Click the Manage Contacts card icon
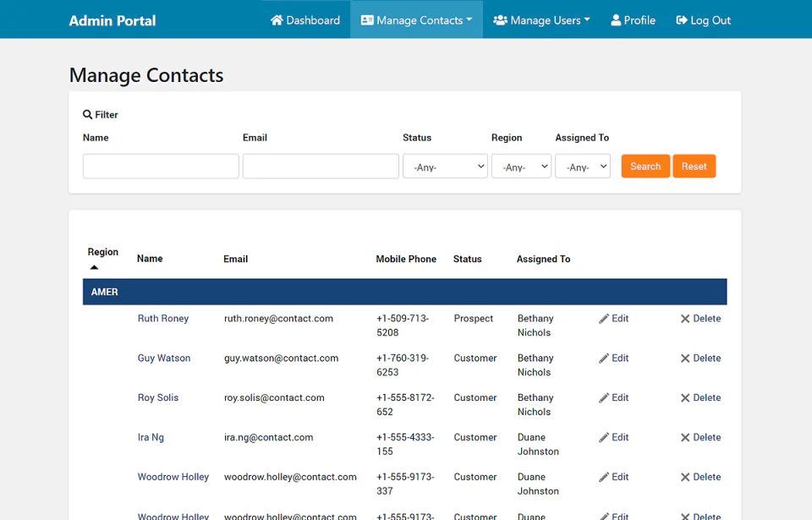 pyautogui.click(x=367, y=20)
